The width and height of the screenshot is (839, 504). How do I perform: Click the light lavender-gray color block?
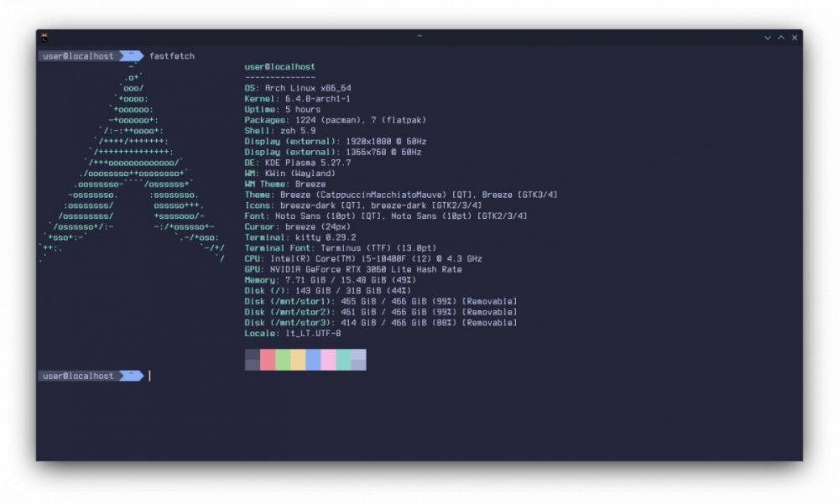tap(358, 360)
